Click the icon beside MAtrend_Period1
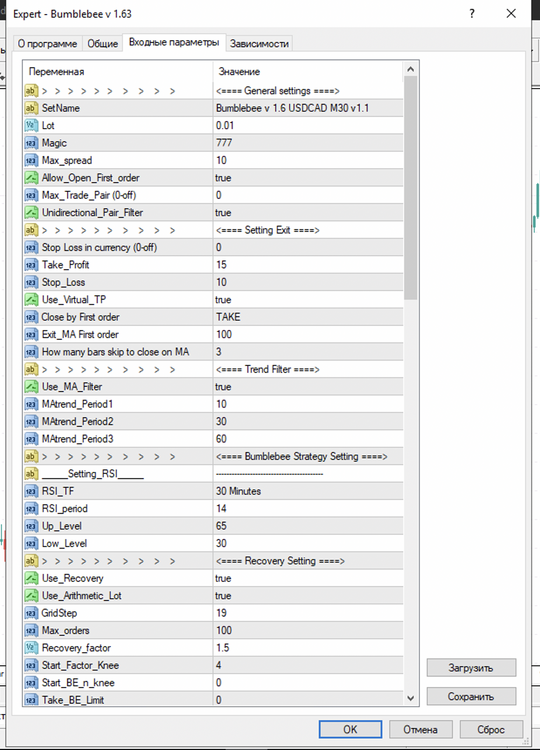The height and width of the screenshot is (750, 540). click(31, 404)
